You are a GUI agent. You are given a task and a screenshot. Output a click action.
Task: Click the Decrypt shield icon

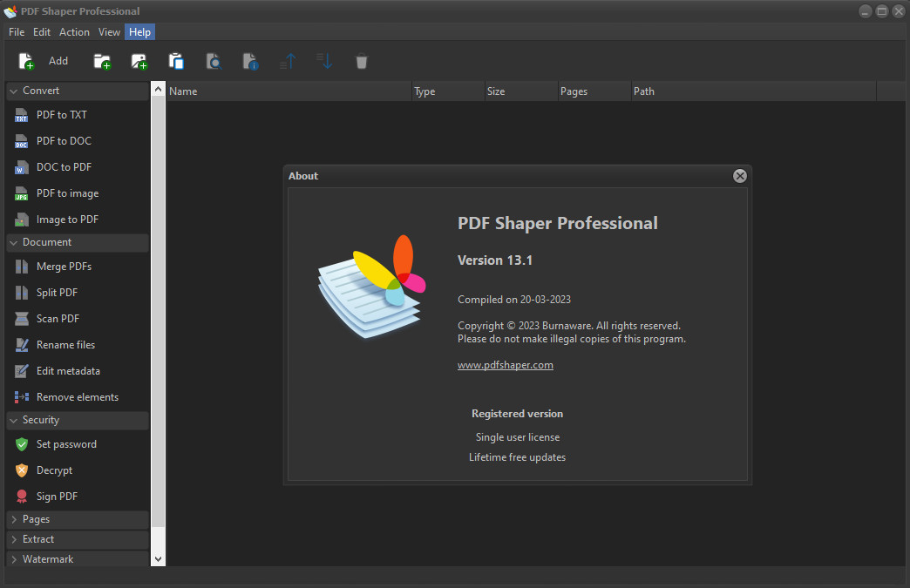click(x=22, y=470)
